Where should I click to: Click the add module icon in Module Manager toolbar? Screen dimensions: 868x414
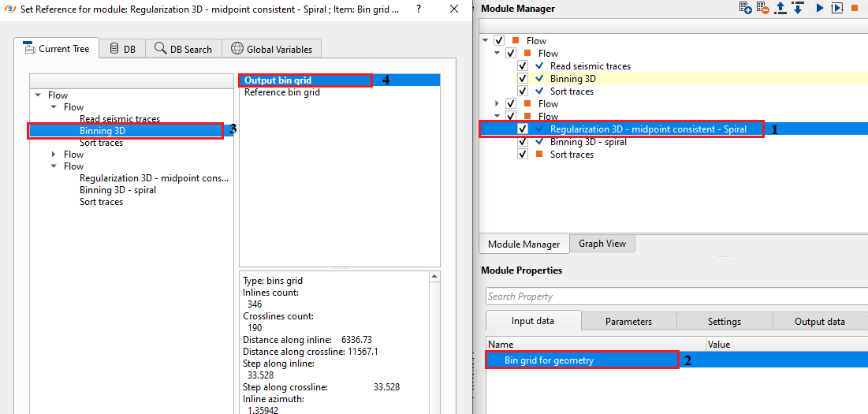point(746,8)
